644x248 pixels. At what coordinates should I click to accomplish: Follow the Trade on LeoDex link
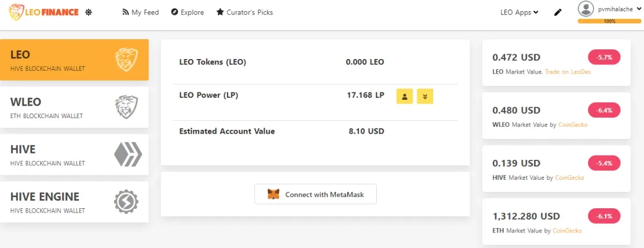[x=568, y=71]
